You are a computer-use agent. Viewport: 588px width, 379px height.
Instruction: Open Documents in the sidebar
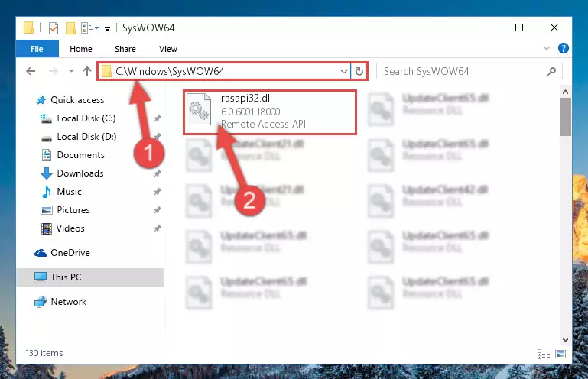pyautogui.click(x=80, y=155)
